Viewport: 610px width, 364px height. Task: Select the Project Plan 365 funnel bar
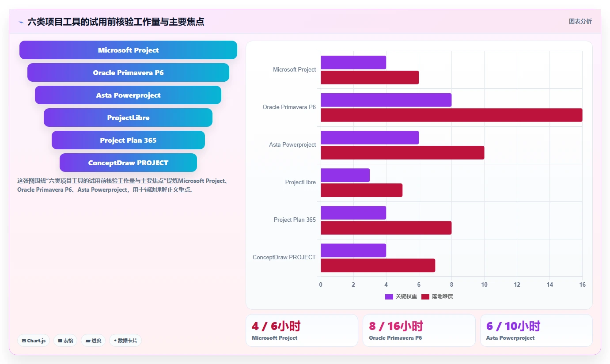coord(128,140)
